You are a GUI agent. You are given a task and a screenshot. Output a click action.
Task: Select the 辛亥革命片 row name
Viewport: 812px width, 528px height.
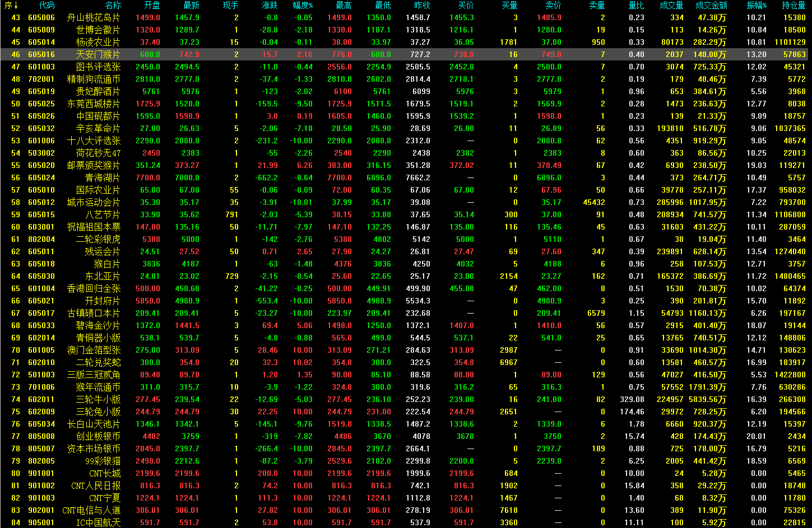(98, 128)
